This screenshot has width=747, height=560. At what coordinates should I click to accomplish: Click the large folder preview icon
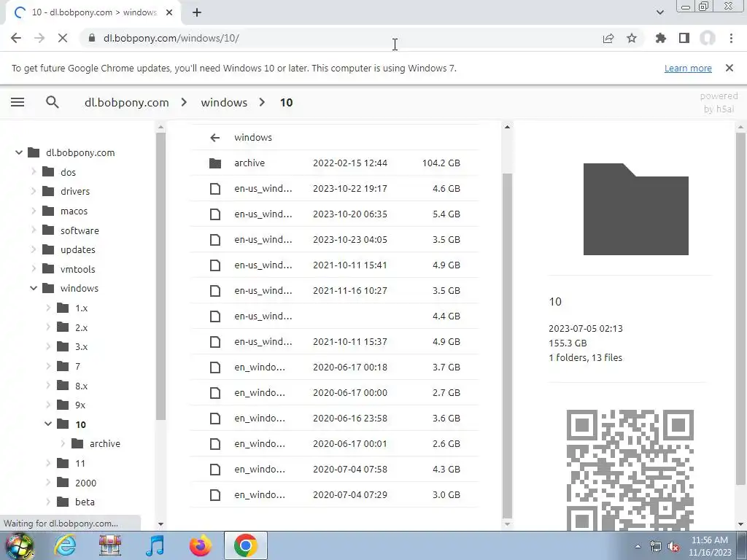click(635, 209)
